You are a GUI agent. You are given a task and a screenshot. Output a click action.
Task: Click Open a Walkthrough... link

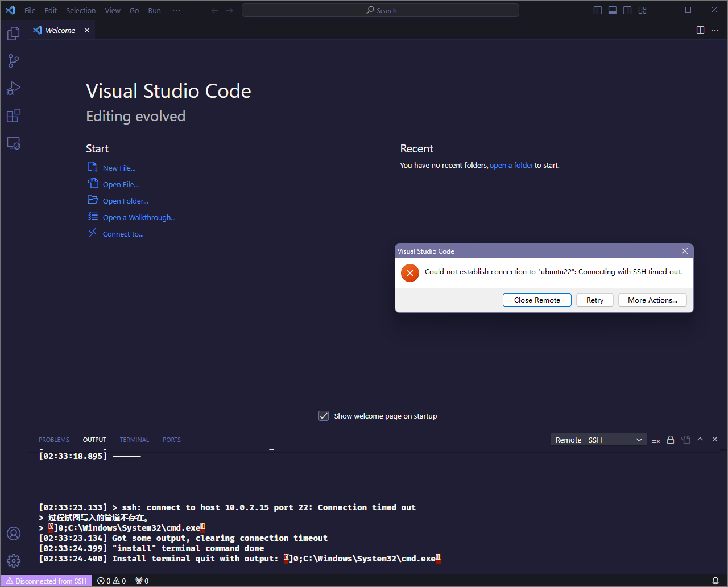tap(132, 217)
